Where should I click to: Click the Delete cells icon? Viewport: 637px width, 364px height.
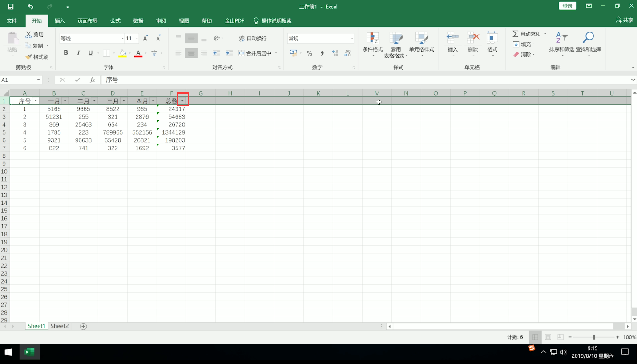click(x=473, y=38)
